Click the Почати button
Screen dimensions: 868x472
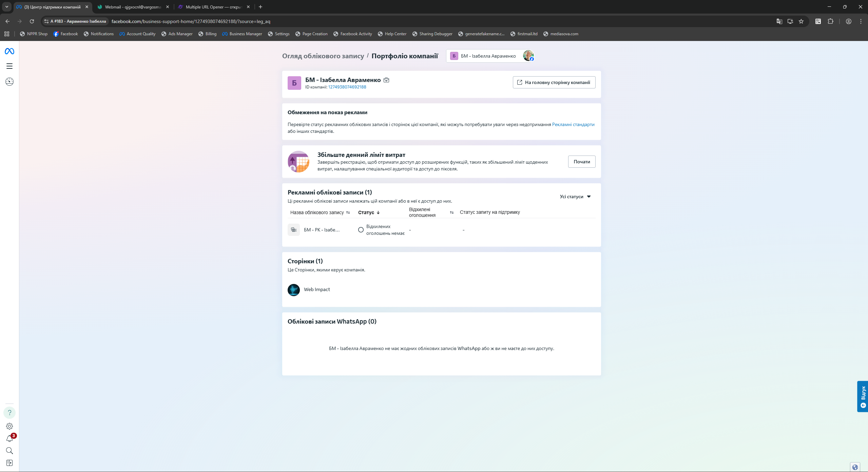(581, 162)
